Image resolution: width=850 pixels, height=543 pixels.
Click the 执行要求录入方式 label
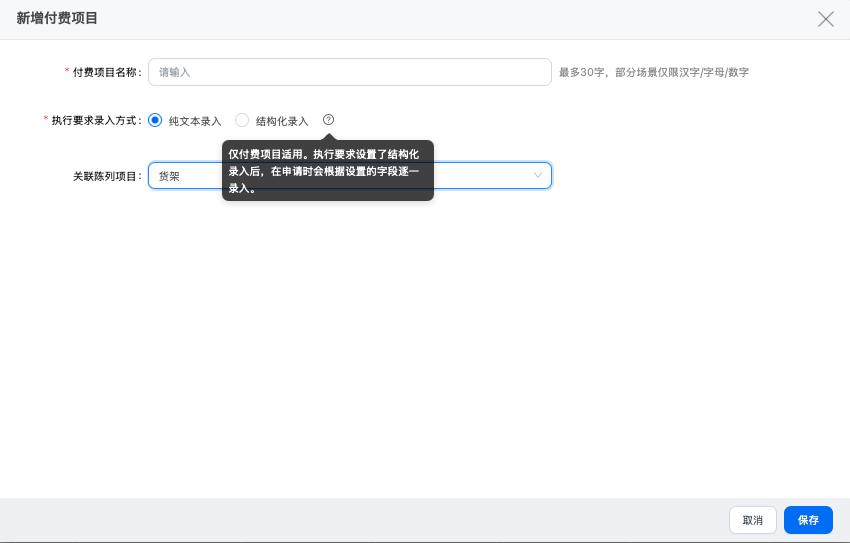pos(93,120)
